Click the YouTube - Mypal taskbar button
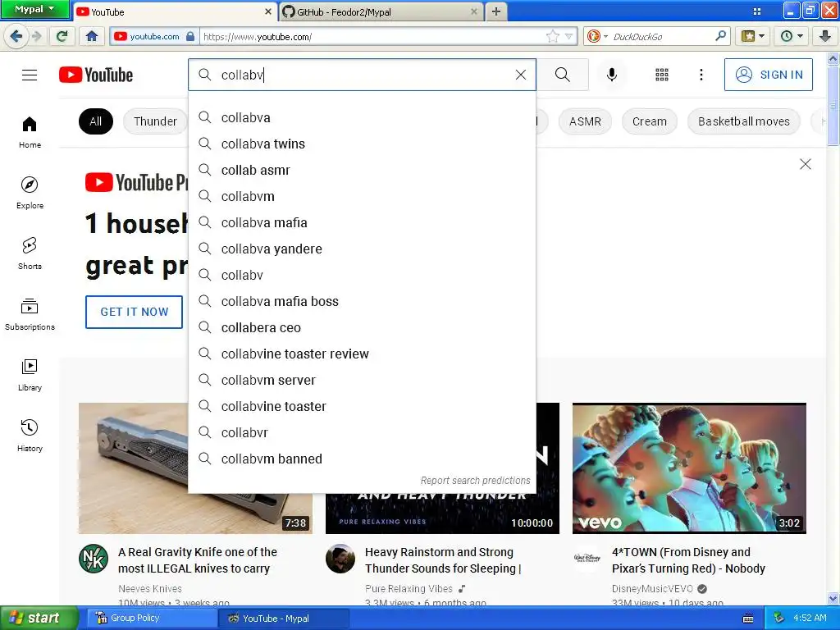Viewport: 840px width, 630px height. coord(284,619)
